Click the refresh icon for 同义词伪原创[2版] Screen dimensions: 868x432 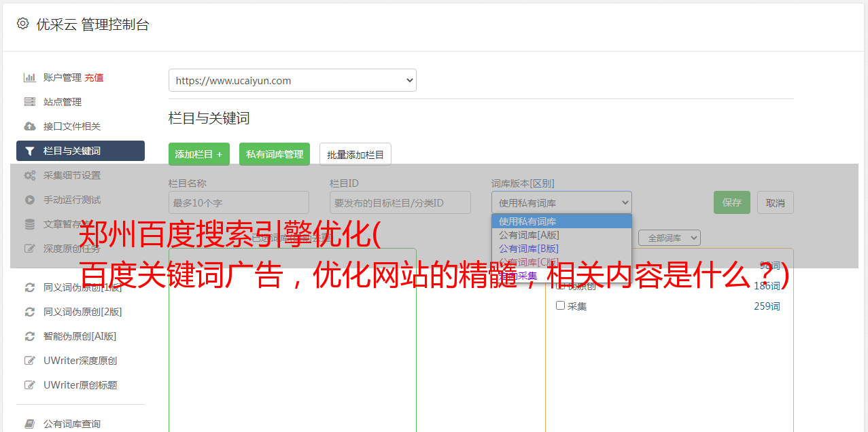pyautogui.click(x=30, y=312)
